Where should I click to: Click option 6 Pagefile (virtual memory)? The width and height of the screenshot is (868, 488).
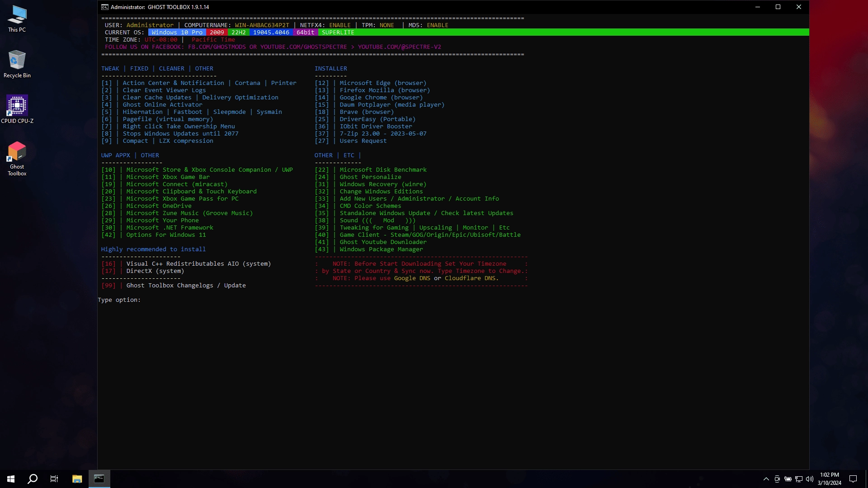(x=157, y=119)
